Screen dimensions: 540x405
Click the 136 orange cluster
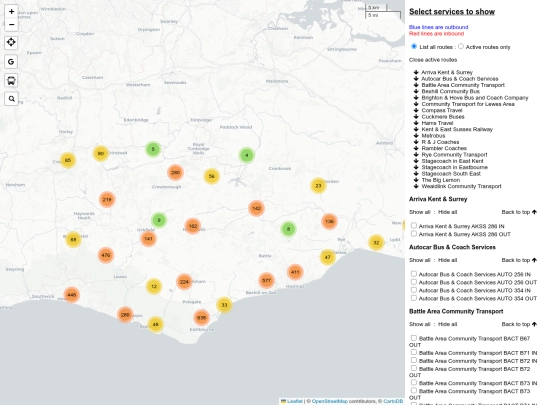(x=329, y=221)
